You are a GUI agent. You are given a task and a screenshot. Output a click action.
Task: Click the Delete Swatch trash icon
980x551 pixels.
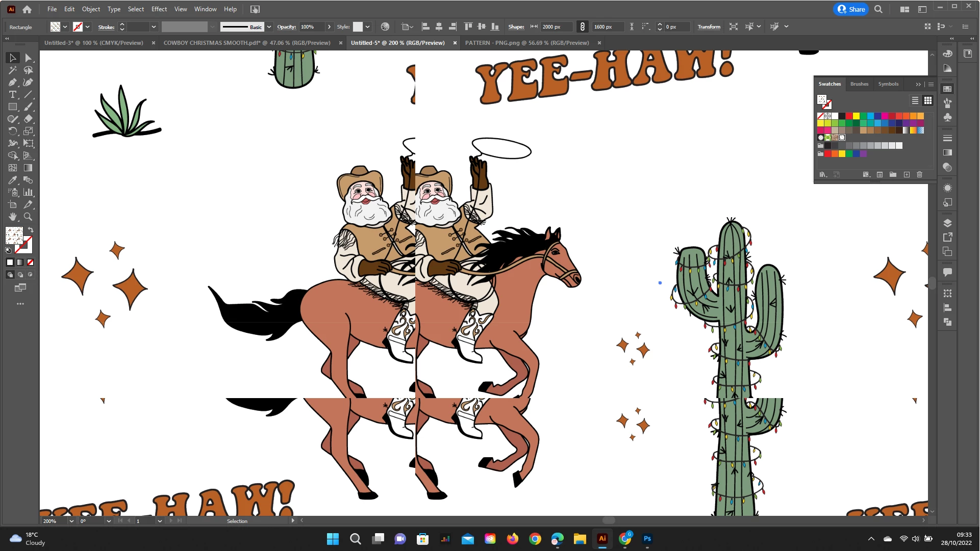pos(919,175)
